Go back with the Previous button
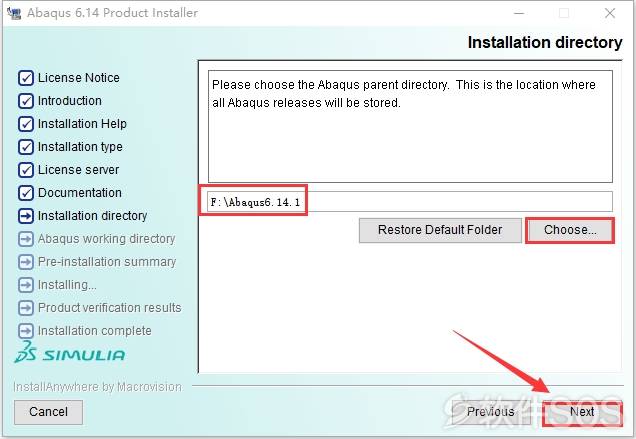Screen dimensions: 636x439 [491, 412]
